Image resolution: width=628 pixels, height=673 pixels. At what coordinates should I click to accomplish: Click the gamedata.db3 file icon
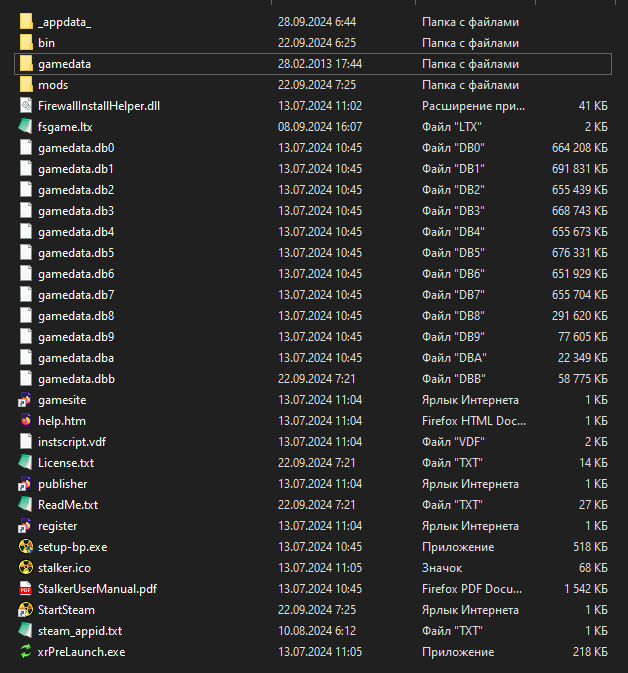pos(26,211)
